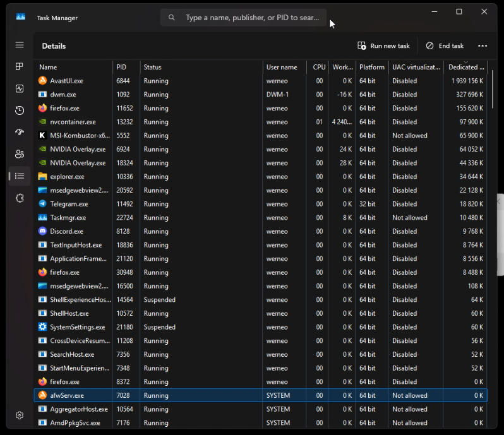Select StartMenuExperien process name
The height and width of the screenshot is (435, 504).
pos(80,368)
